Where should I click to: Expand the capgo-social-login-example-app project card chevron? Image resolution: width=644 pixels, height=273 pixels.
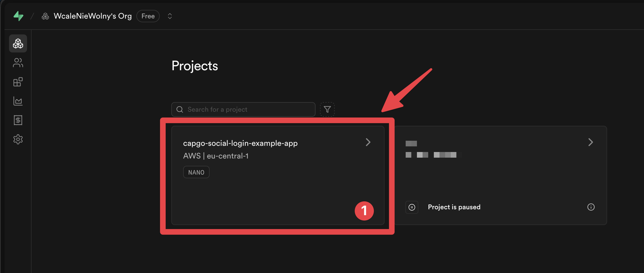pos(368,142)
